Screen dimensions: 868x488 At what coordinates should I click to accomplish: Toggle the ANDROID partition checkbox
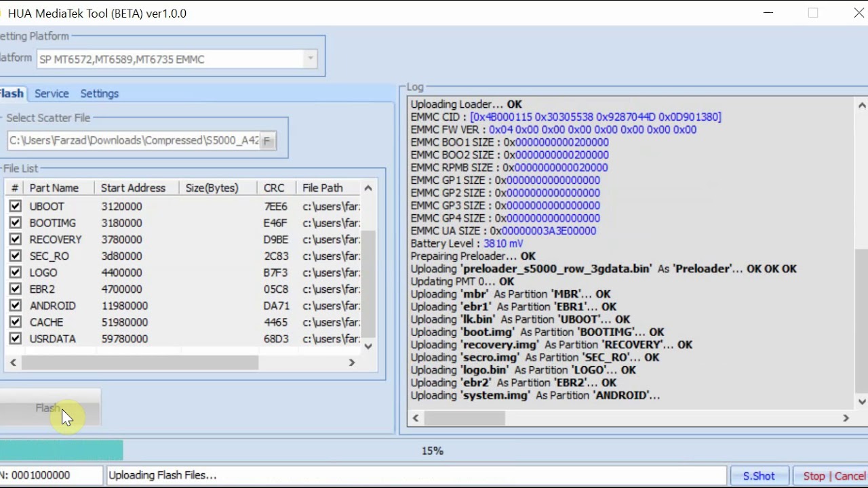16,306
